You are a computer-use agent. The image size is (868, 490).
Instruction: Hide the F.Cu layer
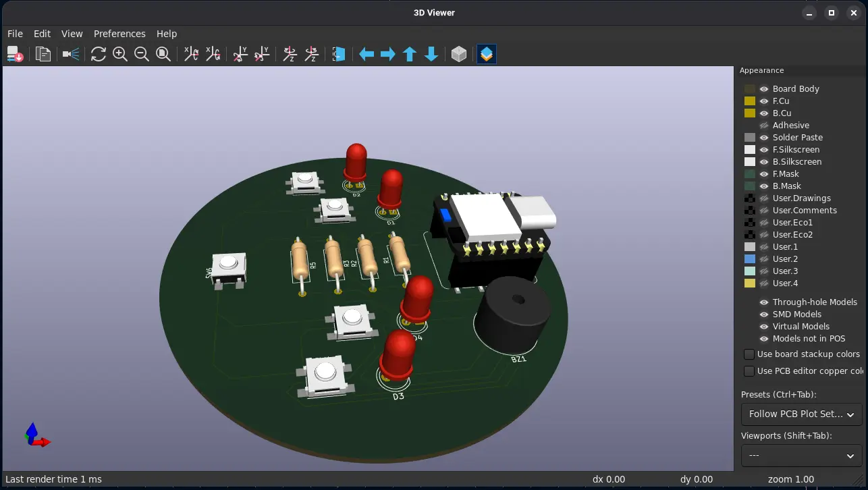(x=763, y=101)
